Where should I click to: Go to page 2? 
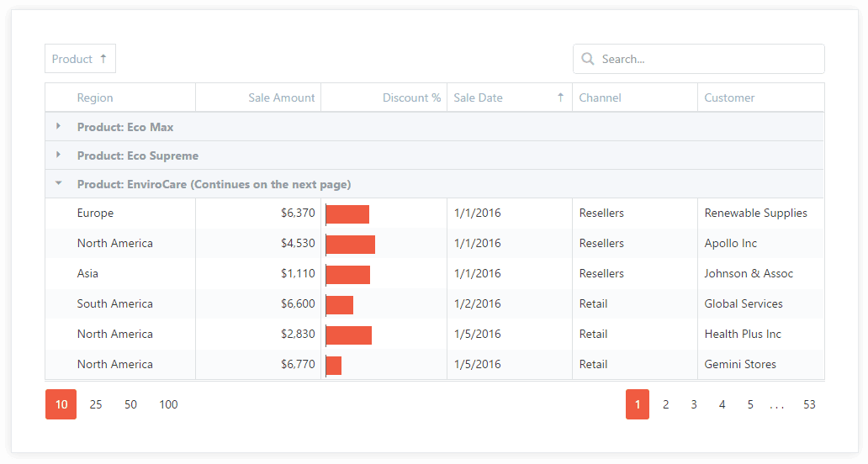coord(665,404)
